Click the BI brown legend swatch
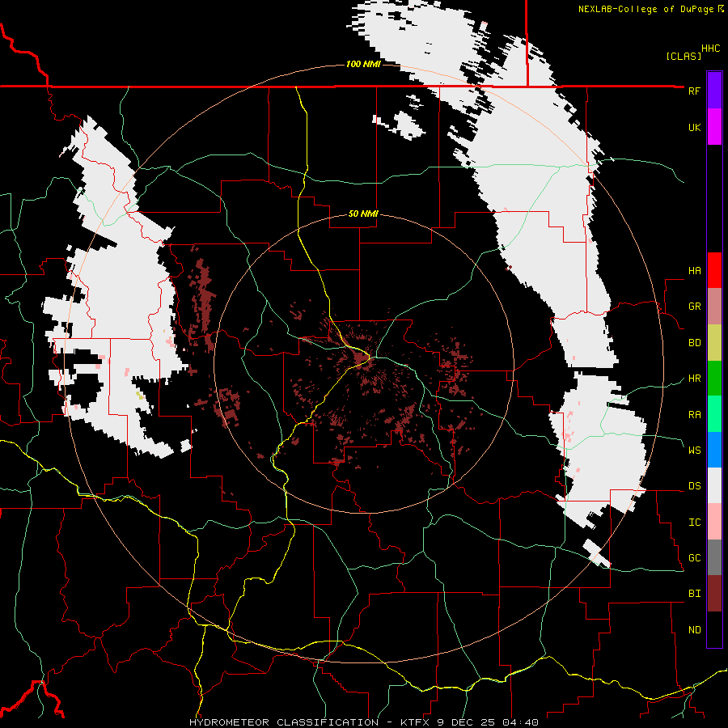Screen dimensions: 728x728 (714, 594)
